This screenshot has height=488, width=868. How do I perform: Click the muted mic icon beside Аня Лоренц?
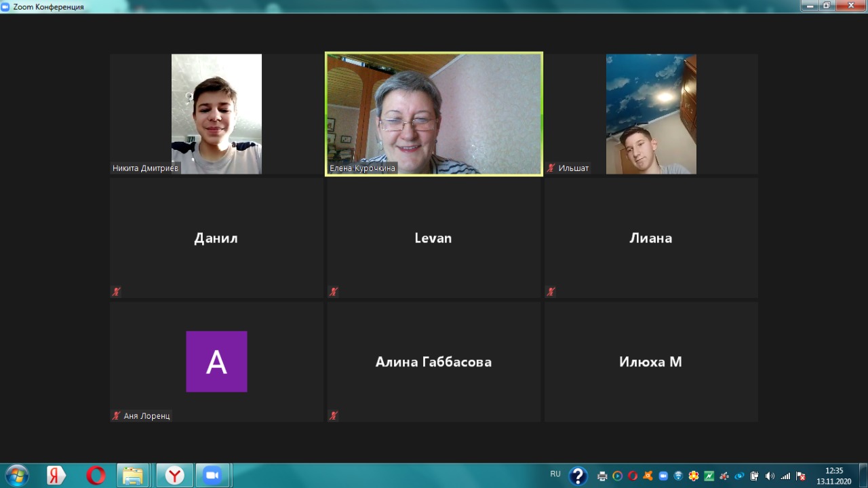point(117,415)
